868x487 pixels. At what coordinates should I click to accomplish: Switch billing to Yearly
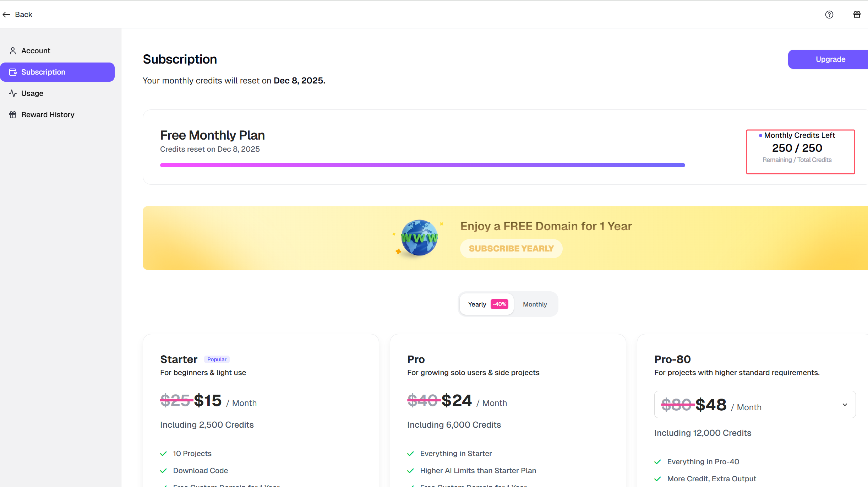[477, 304]
